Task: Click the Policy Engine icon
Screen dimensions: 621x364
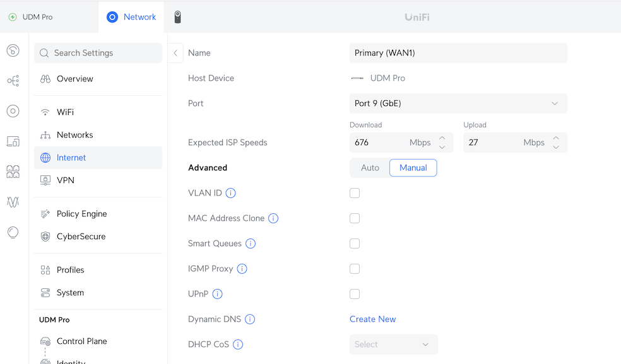Action: [45, 214]
